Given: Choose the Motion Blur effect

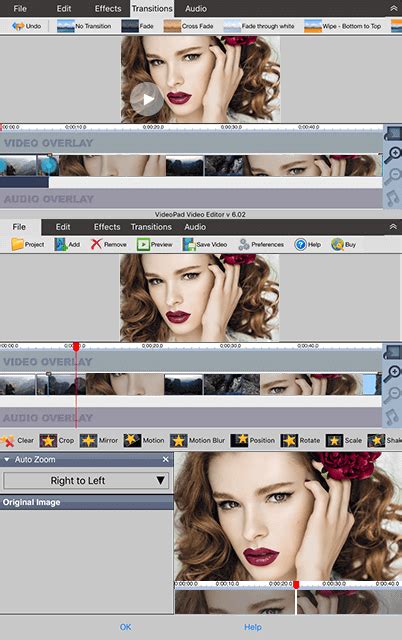Looking at the screenshot, I should [x=198, y=440].
